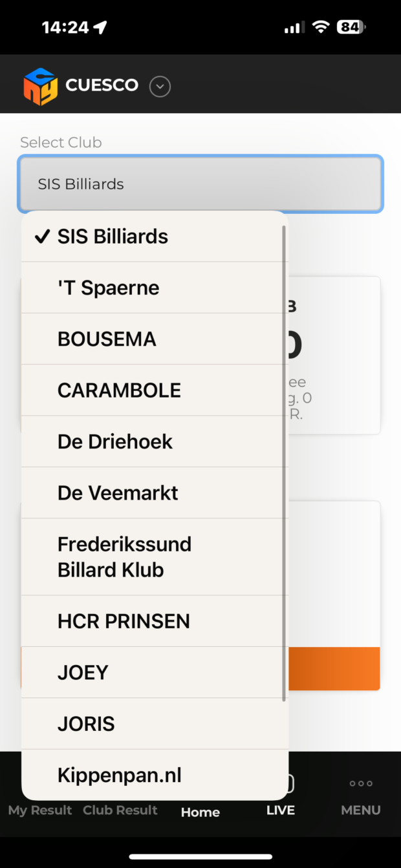Open the circled chevron next to CUESCO
This screenshot has width=401, height=868.
[x=160, y=86]
